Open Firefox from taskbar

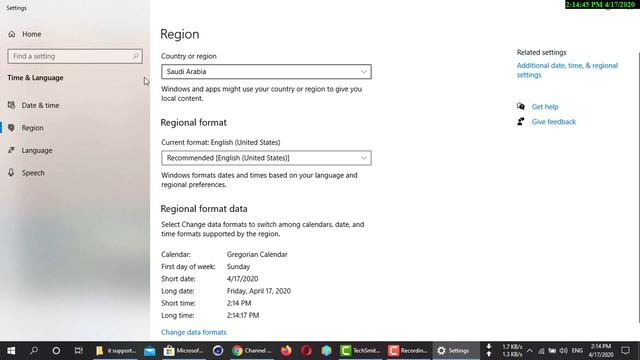(x=286, y=351)
